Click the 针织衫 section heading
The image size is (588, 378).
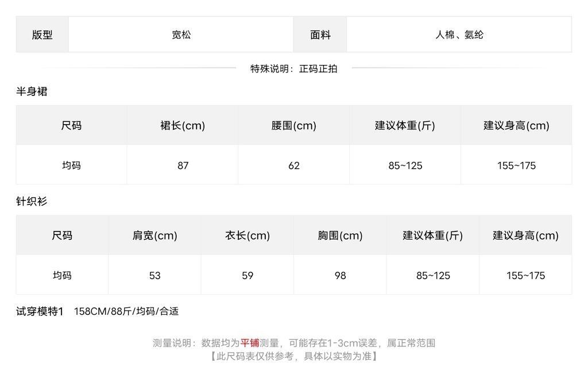click(32, 202)
